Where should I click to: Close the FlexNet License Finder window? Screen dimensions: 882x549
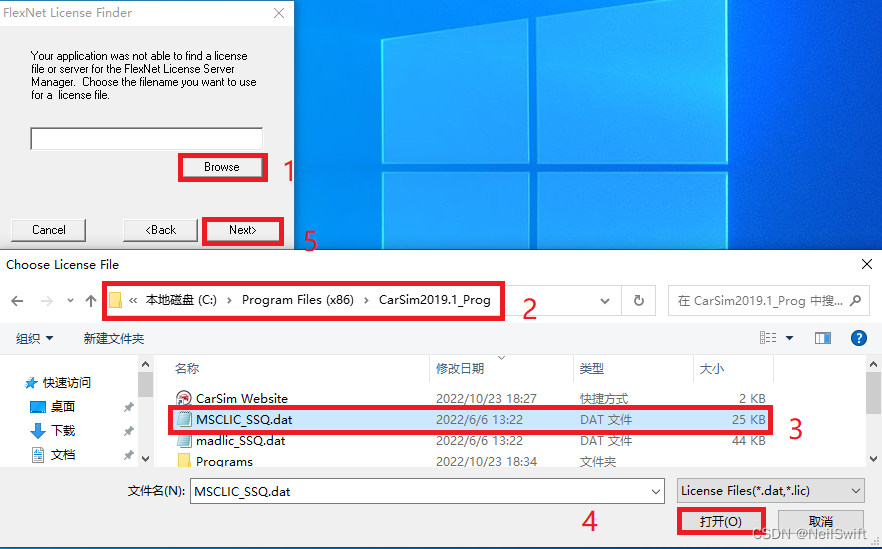(278, 13)
